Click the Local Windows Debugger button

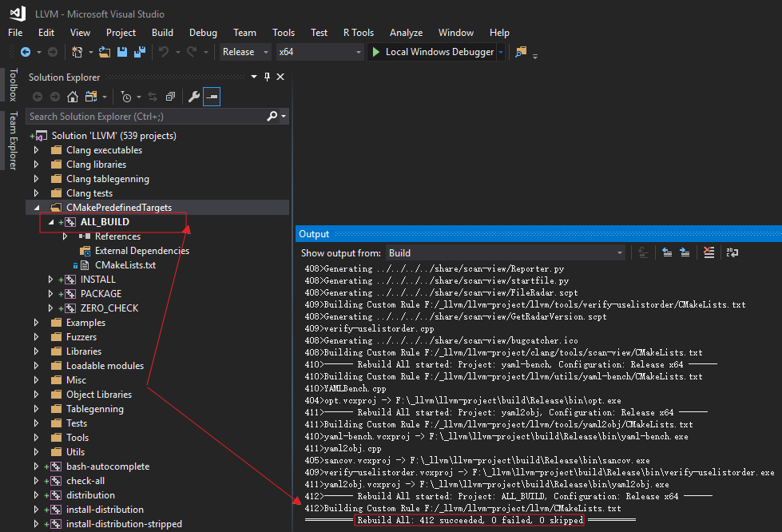tap(432, 52)
